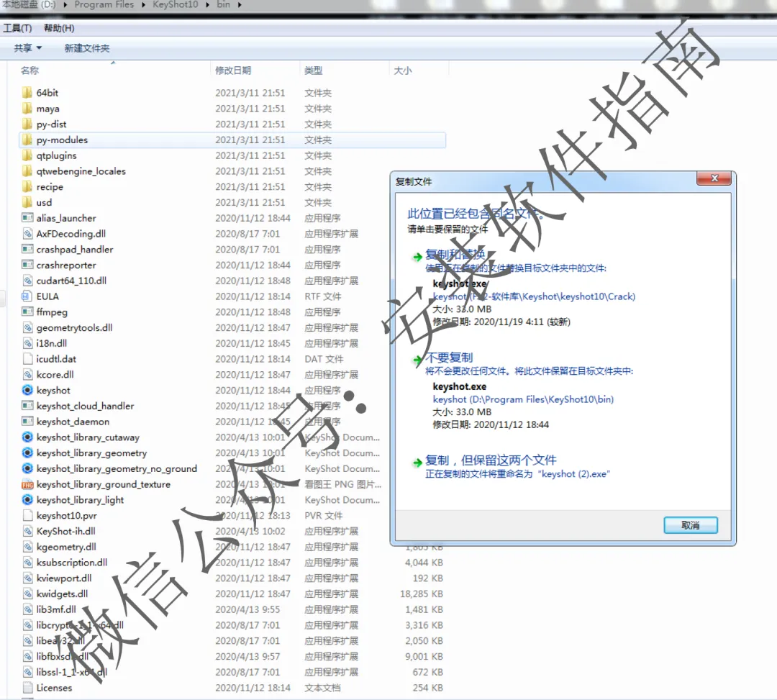Sort by the 大小 column header

pos(402,71)
